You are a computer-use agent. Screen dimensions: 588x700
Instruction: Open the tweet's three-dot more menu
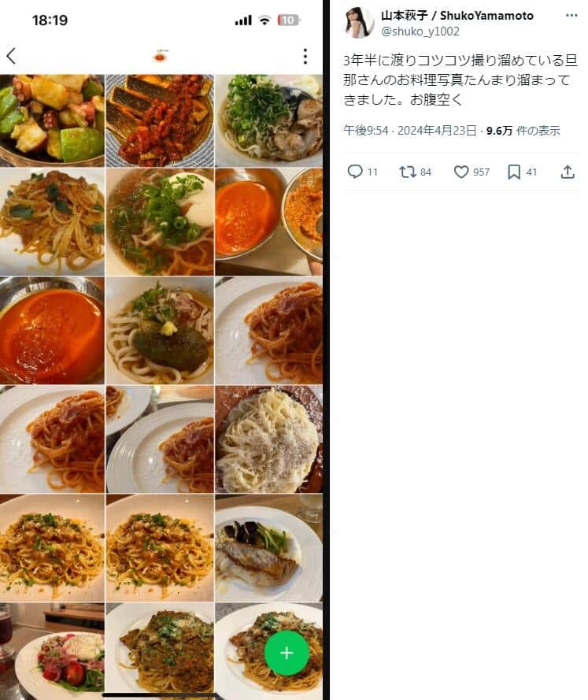(571, 15)
